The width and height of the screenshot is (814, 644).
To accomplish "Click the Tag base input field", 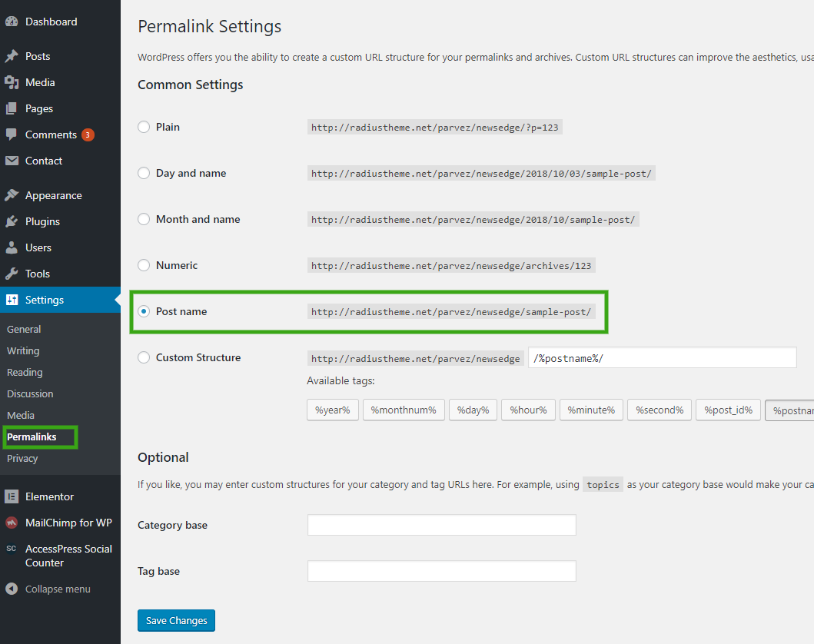I will 442,571.
